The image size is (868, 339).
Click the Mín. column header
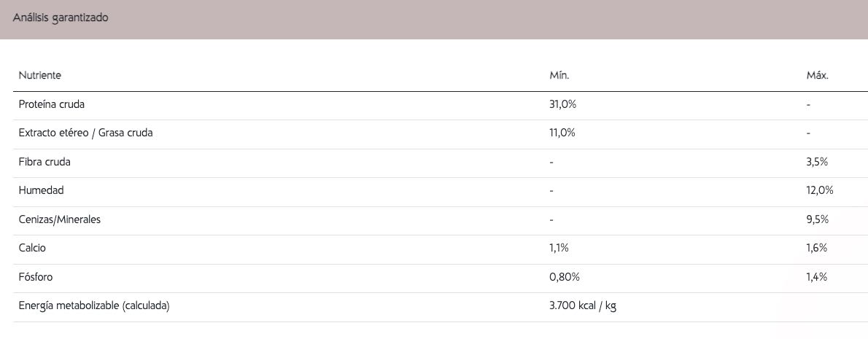[559, 76]
